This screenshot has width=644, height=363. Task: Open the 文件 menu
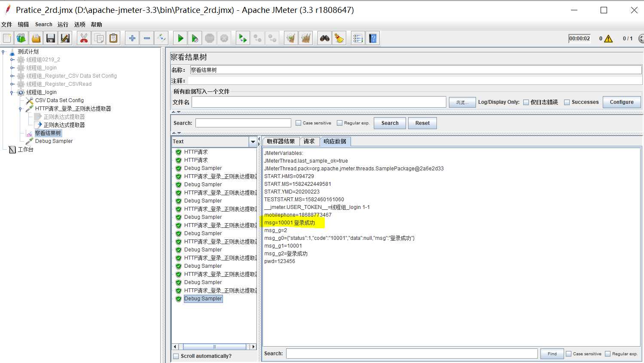coord(6,24)
